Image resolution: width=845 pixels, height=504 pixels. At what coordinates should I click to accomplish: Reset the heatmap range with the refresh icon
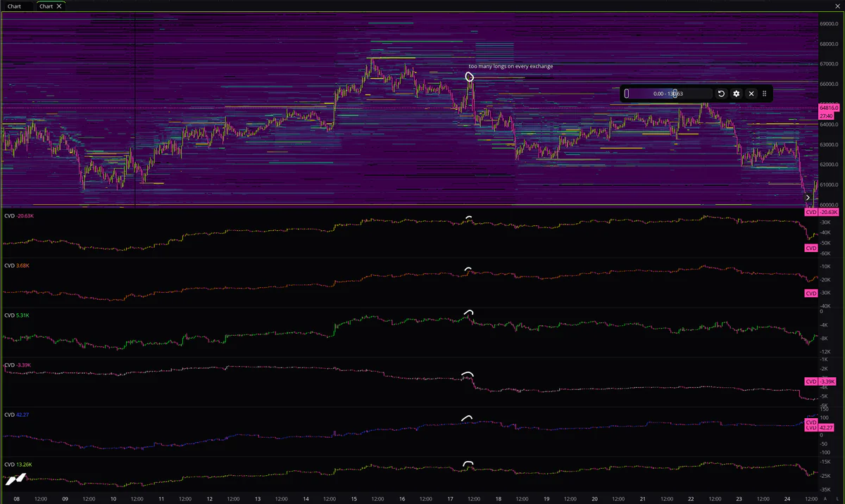tap(721, 94)
